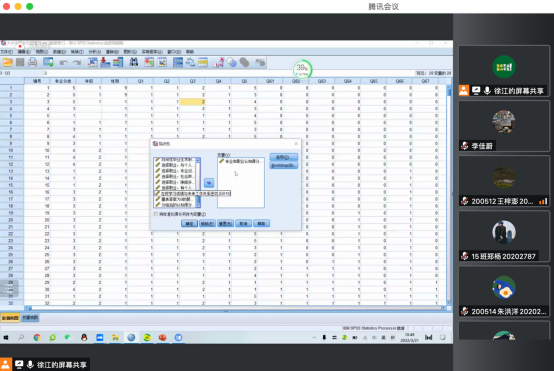Open Chrome from the Windows taskbar
This screenshot has width=554, height=371.
click(37, 337)
